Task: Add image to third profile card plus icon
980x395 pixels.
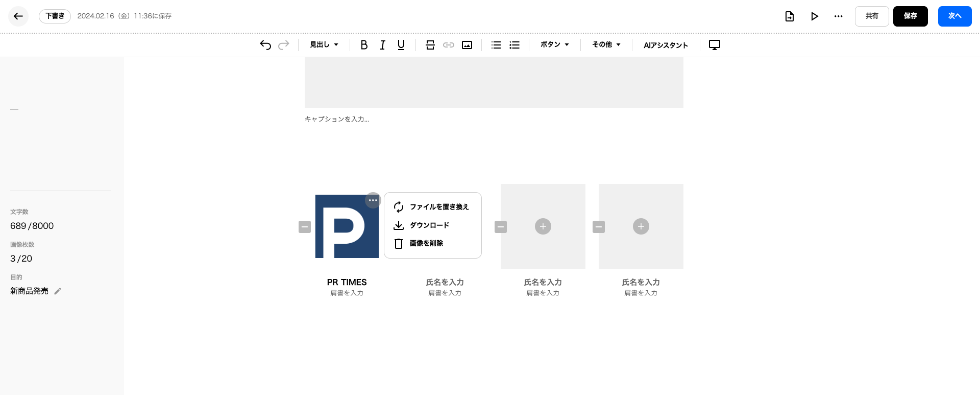Action: pyautogui.click(x=543, y=226)
